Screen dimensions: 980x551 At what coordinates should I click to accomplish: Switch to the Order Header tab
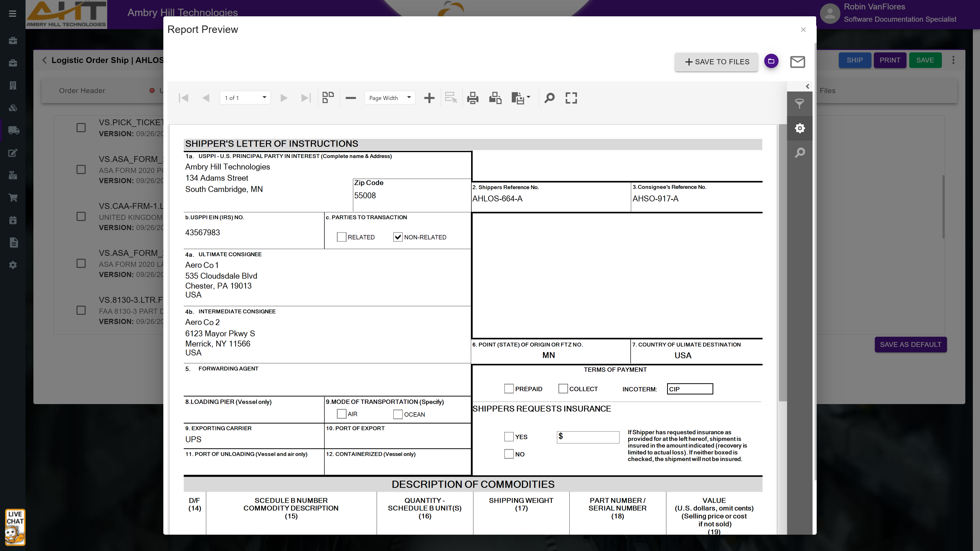click(x=82, y=91)
